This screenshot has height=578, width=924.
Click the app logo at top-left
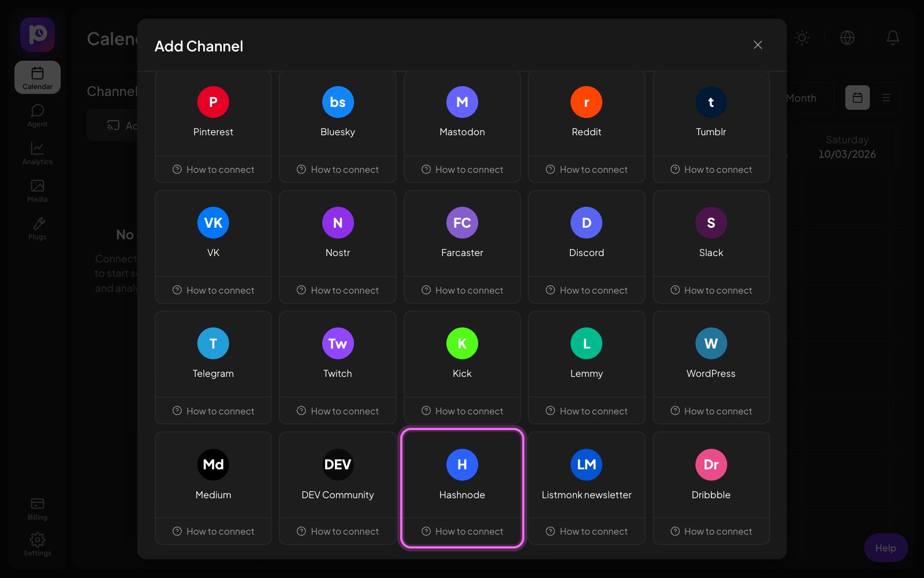38,35
